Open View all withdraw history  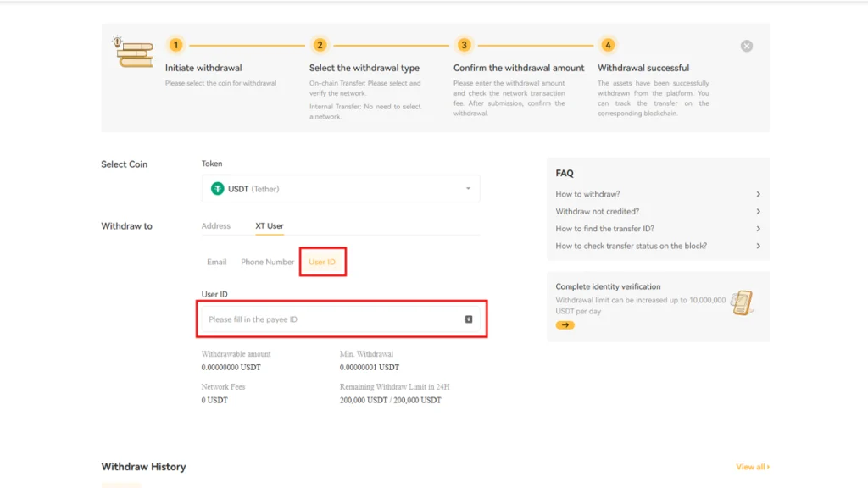(753, 467)
